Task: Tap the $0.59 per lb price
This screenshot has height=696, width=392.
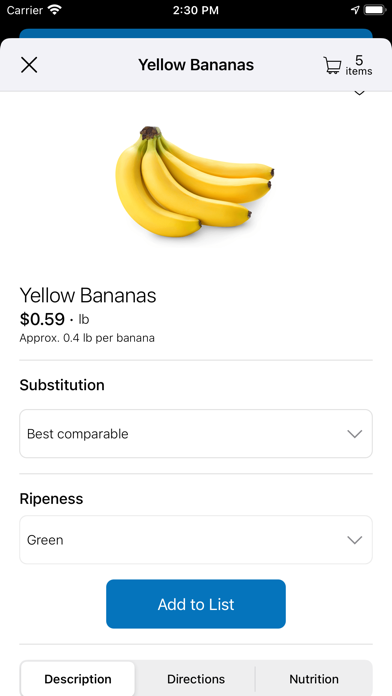Action: coord(54,319)
